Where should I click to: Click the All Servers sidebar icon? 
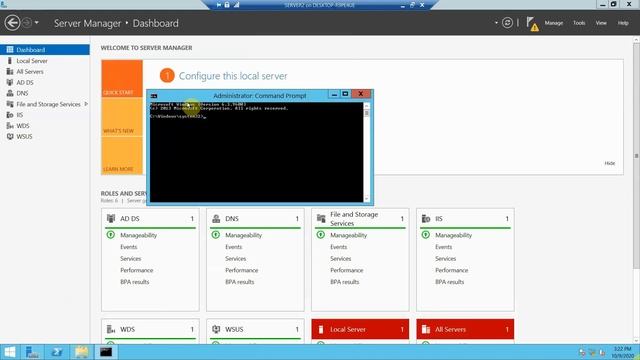tap(10, 71)
